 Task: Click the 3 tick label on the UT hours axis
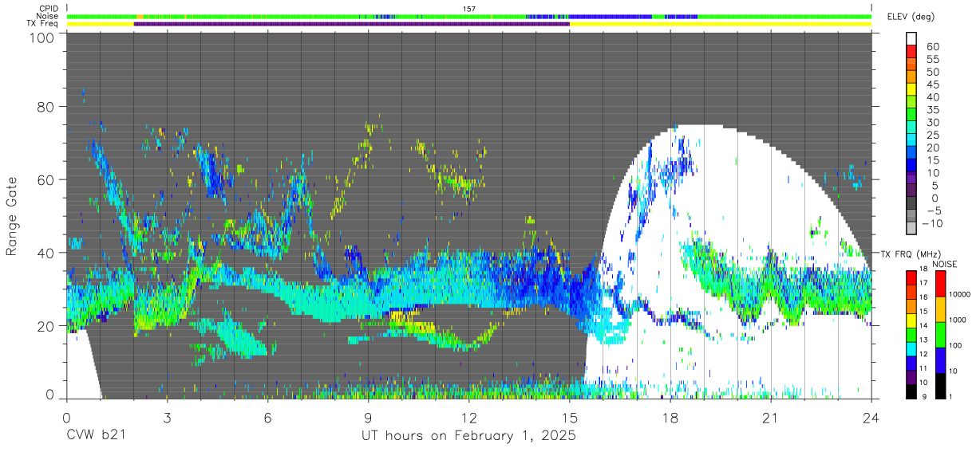[x=168, y=418]
